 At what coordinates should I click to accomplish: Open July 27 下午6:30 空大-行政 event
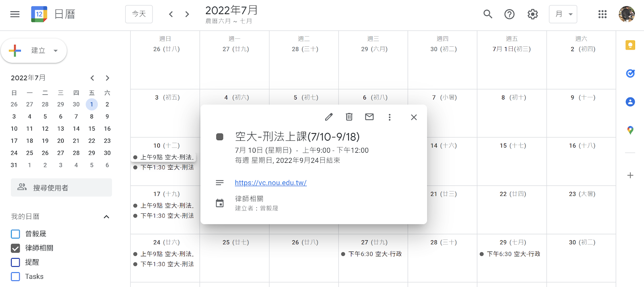[x=372, y=254]
